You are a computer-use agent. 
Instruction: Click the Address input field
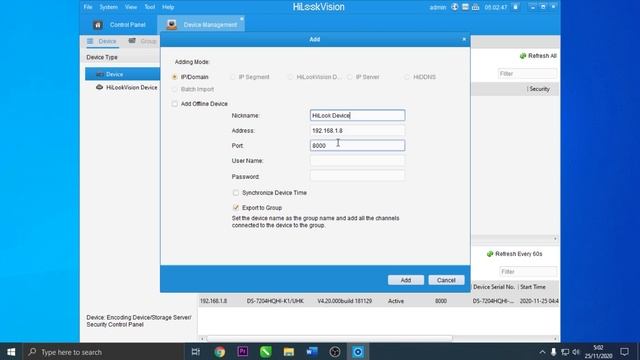(357, 131)
